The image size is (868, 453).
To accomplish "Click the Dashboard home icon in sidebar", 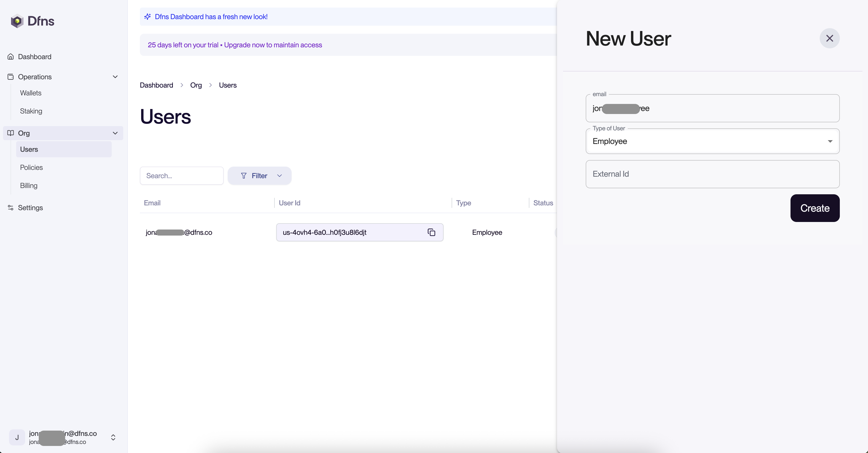I will point(11,57).
